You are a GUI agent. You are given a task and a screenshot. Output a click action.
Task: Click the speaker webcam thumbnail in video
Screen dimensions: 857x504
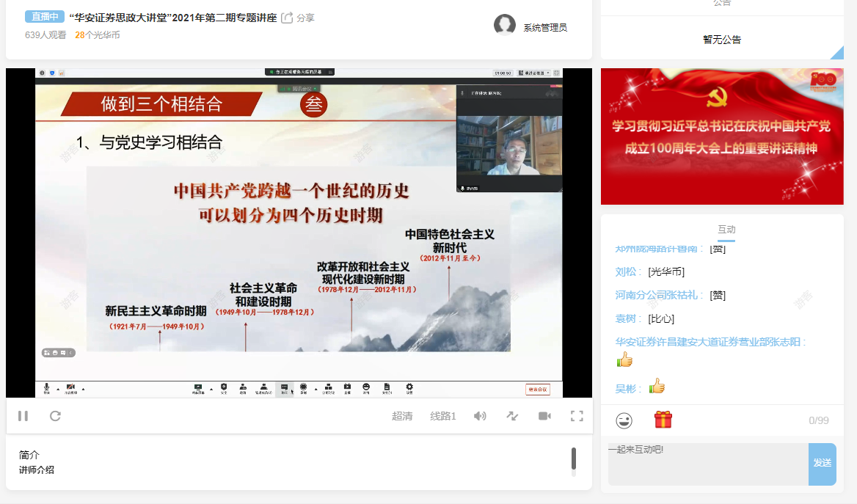pos(509,145)
